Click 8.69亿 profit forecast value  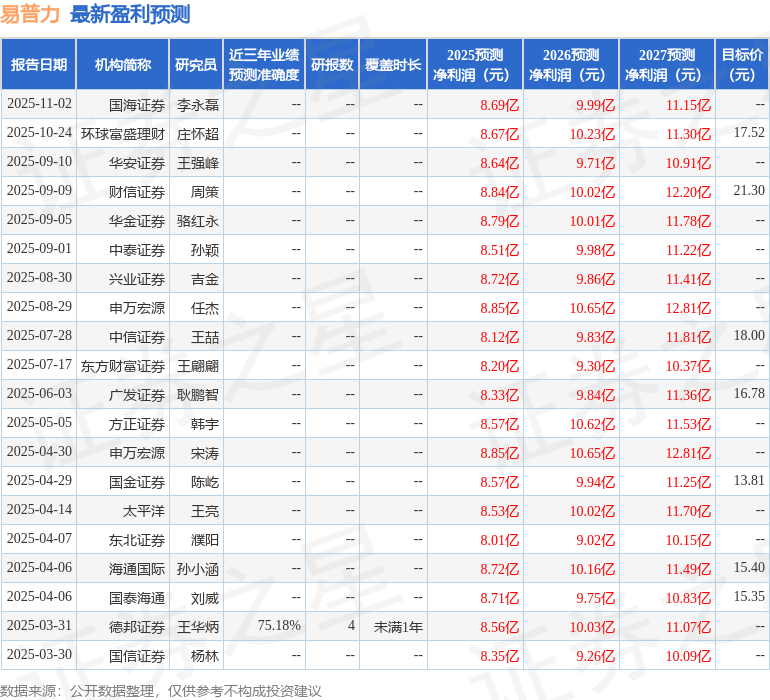click(x=499, y=105)
